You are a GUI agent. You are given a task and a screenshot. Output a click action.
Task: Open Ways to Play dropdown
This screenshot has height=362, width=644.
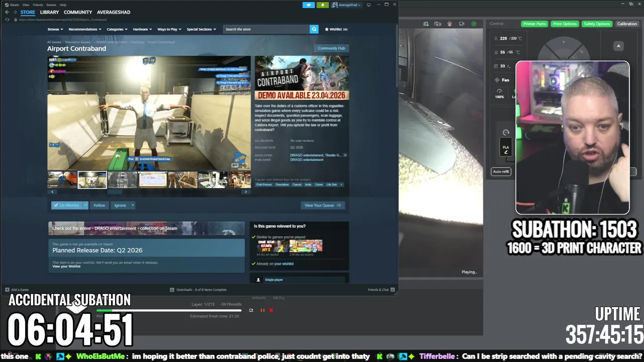169,29
